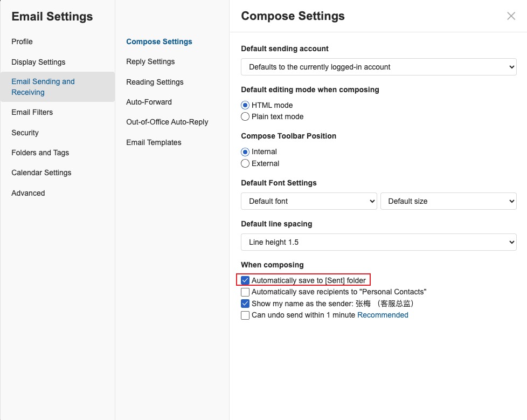Choose External toolbar position
The height and width of the screenshot is (420, 527).
point(245,163)
